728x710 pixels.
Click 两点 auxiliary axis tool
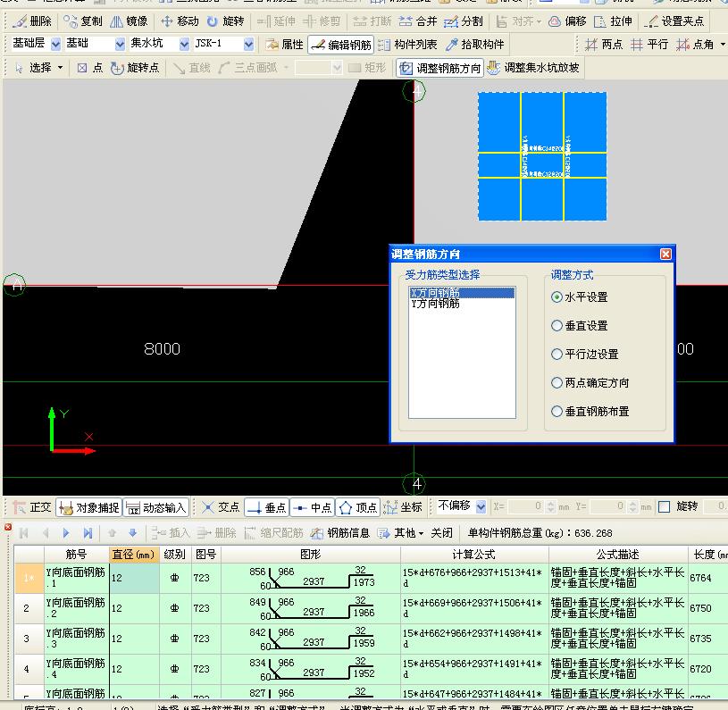coord(603,45)
